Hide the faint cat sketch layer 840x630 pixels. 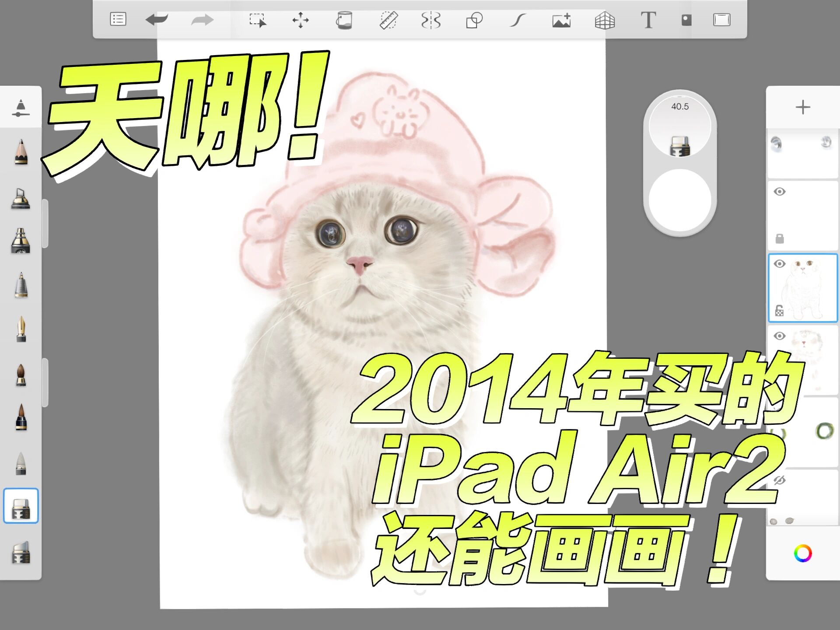pos(780,336)
